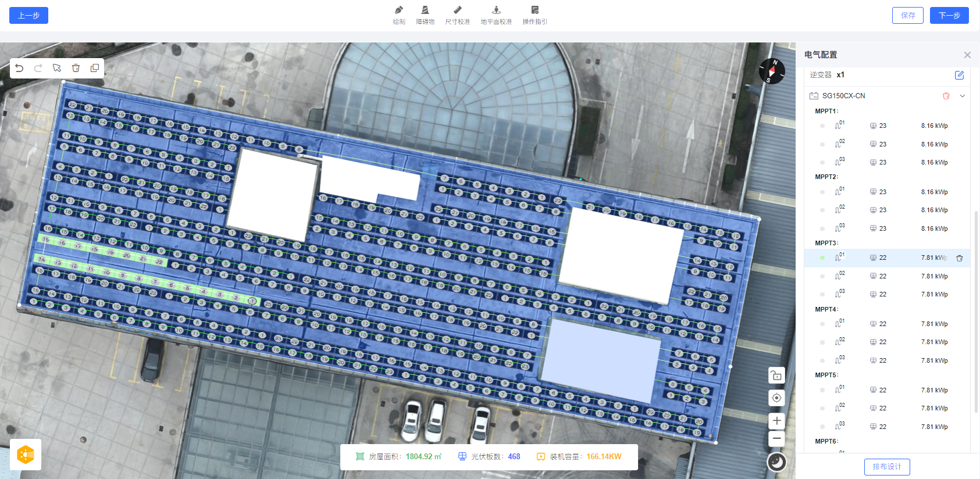This screenshot has width=980, height=479.
Task: Select MPPT3 string 02 status dot
Action: (x=822, y=276)
